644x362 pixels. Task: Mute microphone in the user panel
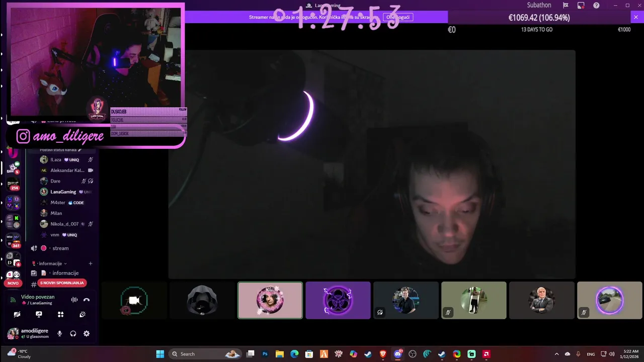pyautogui.click(x=59, y=333)
